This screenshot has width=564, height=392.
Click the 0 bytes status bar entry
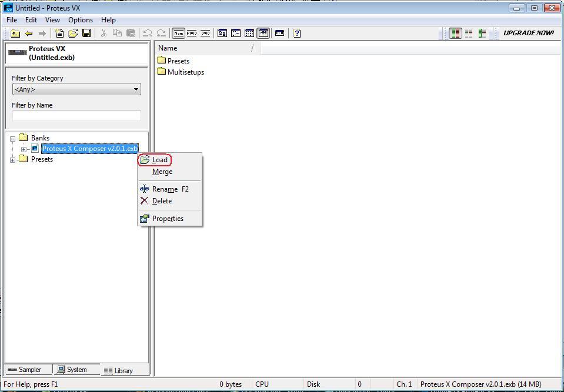click(x=231, y=384)
